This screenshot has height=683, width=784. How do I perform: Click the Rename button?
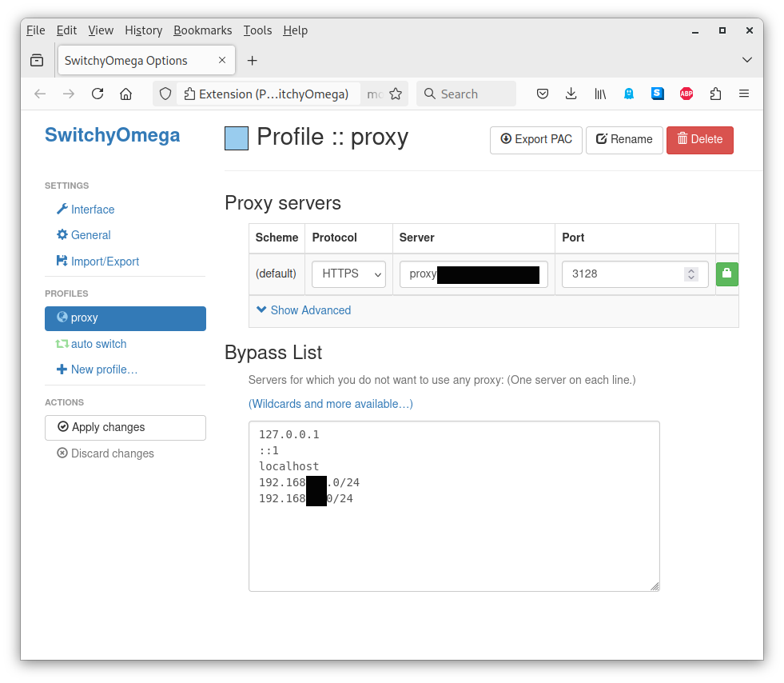[624, 140]
